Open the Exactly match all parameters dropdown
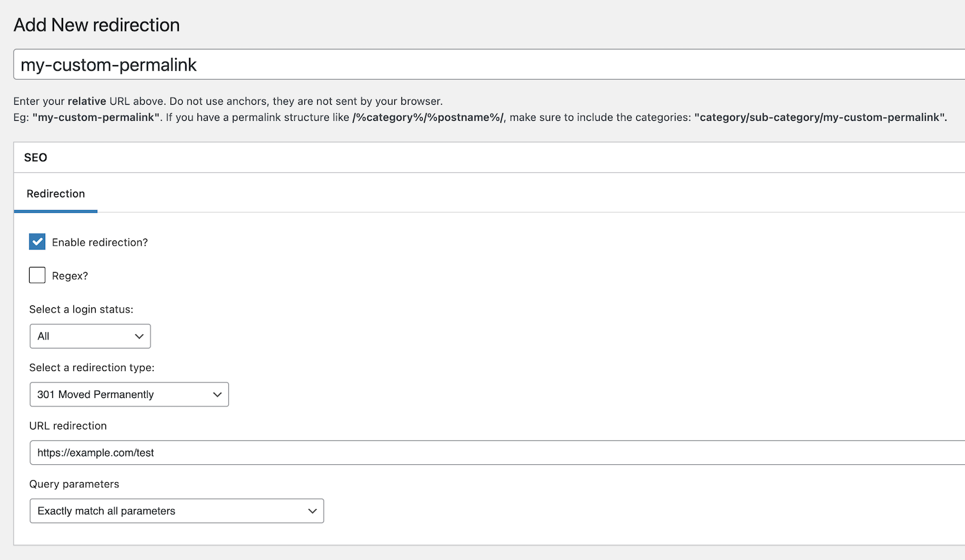This screenshot has height=560, width=965. (177, 510)
